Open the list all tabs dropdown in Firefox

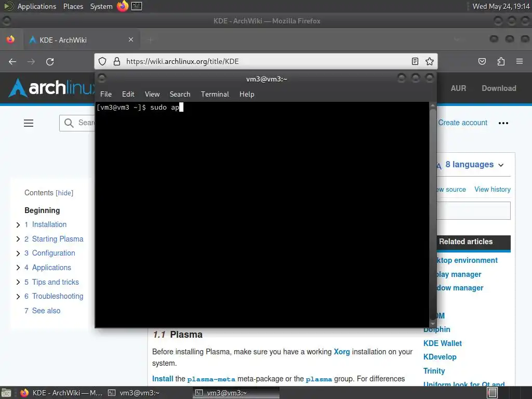456,39
